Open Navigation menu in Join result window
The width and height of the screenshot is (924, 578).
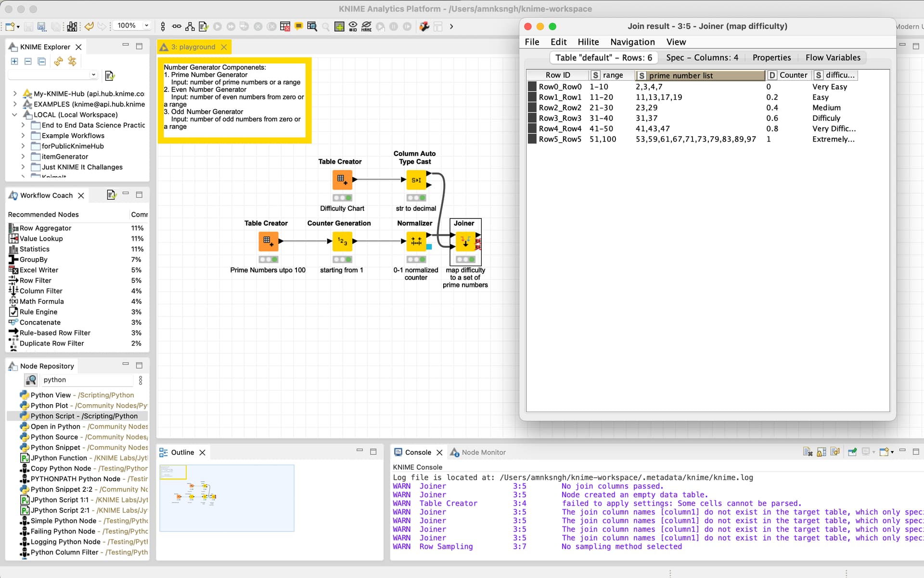[632, 42]
